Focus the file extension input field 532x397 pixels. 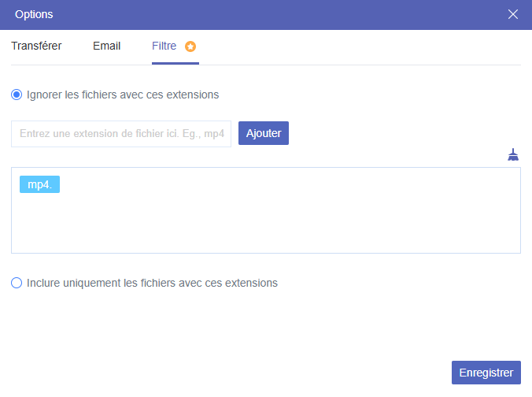click(x=121, y=134)
